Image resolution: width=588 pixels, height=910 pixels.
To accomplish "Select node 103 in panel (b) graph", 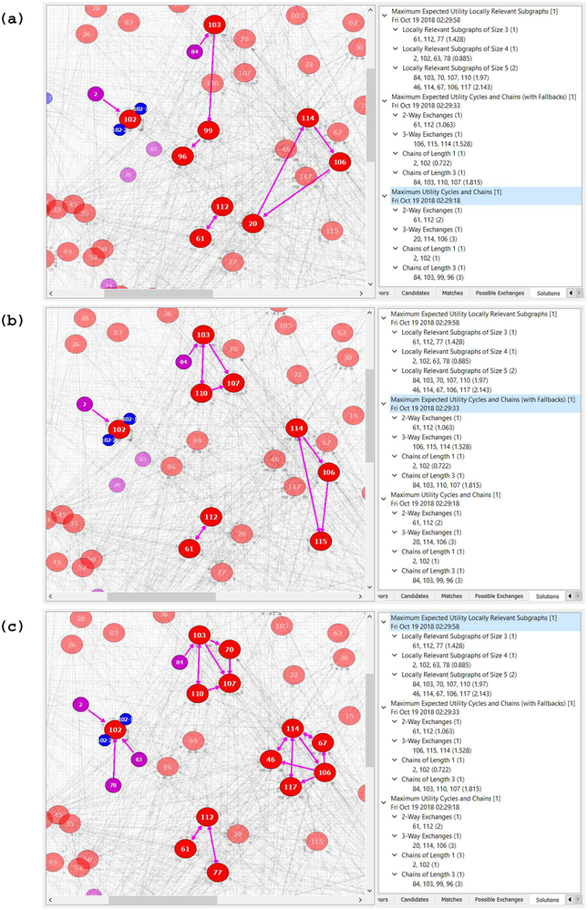I will (x=203, y=335).
